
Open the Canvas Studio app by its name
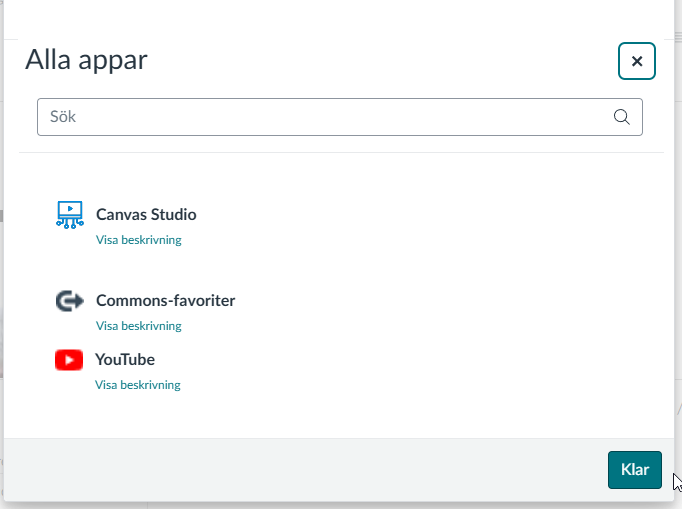tap(146, 214)
